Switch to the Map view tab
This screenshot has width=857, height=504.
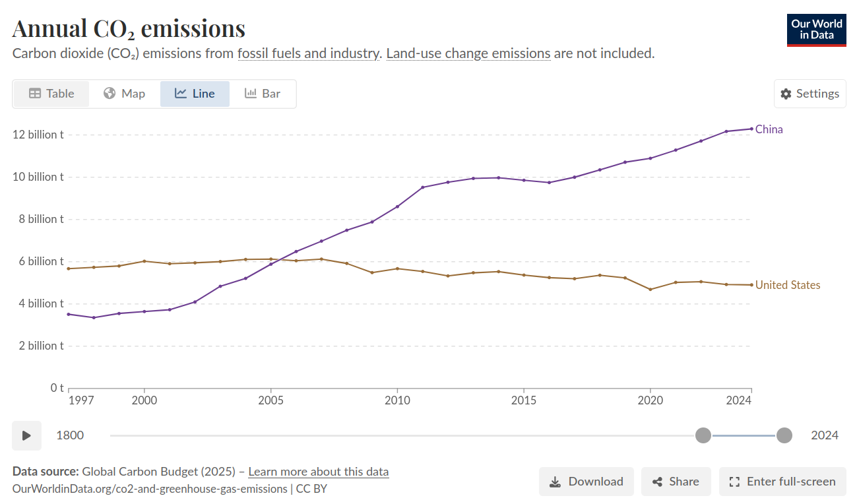coord(124,94)
